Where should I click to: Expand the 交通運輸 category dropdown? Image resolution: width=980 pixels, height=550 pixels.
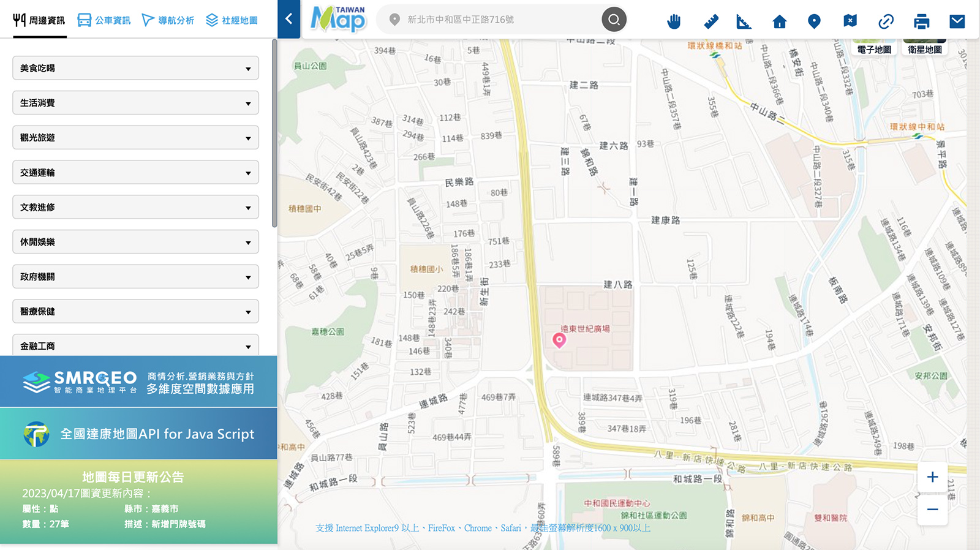click(135, 173)
